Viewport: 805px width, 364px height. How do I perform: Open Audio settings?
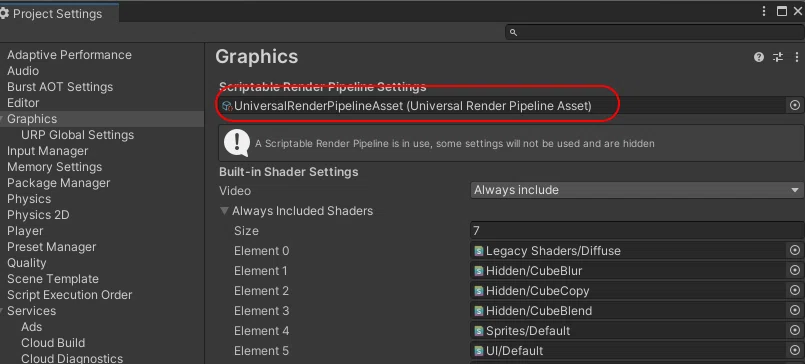click(23, 71)
